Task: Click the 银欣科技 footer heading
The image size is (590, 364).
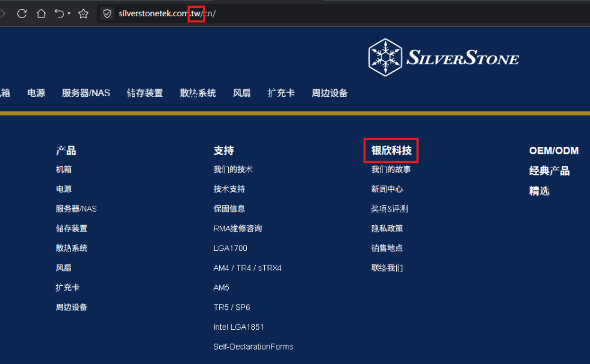Action: pyautogui.click(x=391, y=150)
